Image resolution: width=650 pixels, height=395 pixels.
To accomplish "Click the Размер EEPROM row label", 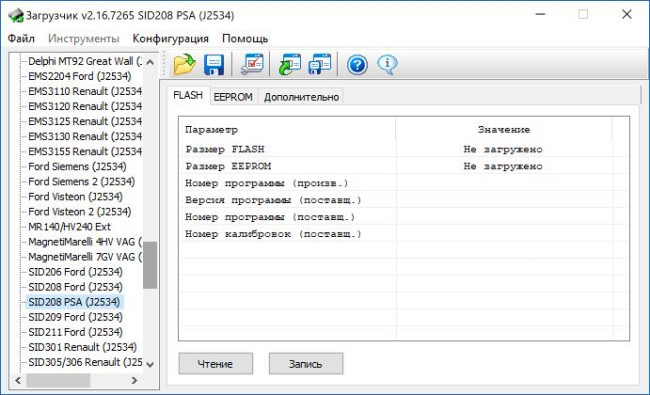I will (x=228, y=166).
